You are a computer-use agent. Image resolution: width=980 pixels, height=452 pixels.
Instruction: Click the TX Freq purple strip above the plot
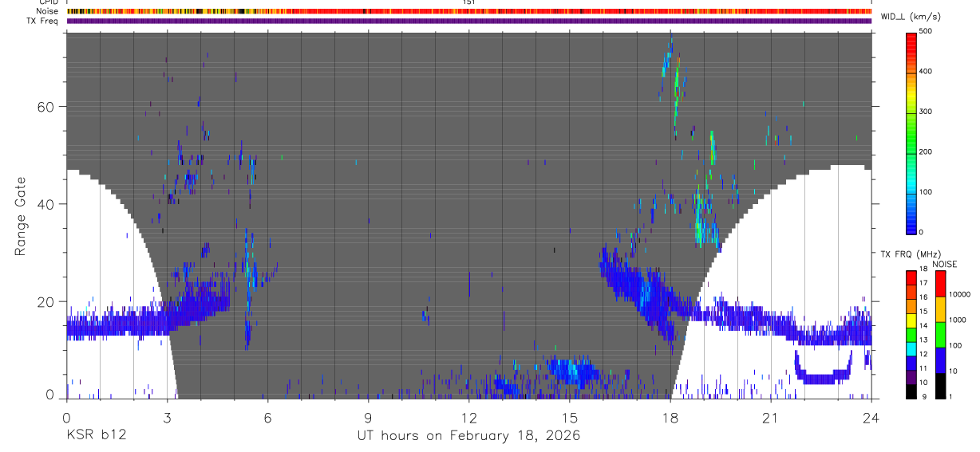click(469, 21)
